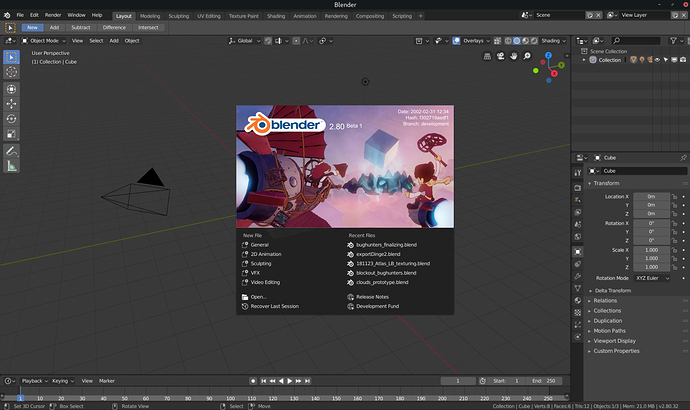Play the animation forward

(x=290, y=381)
